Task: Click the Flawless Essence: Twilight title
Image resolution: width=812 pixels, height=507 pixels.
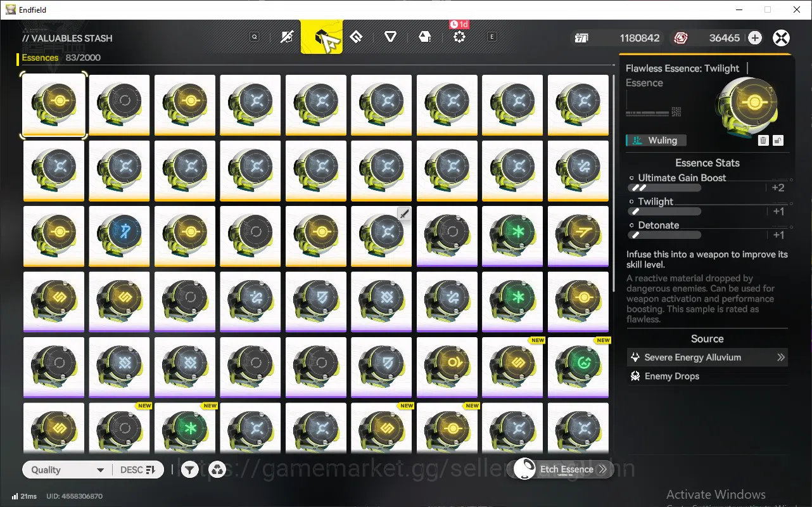Action: 682,68
